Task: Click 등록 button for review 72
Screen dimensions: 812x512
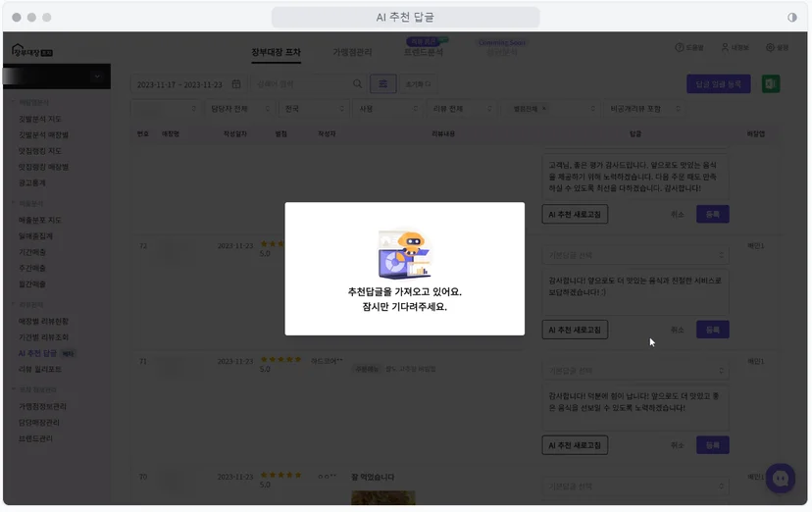Action: [713, 330]
